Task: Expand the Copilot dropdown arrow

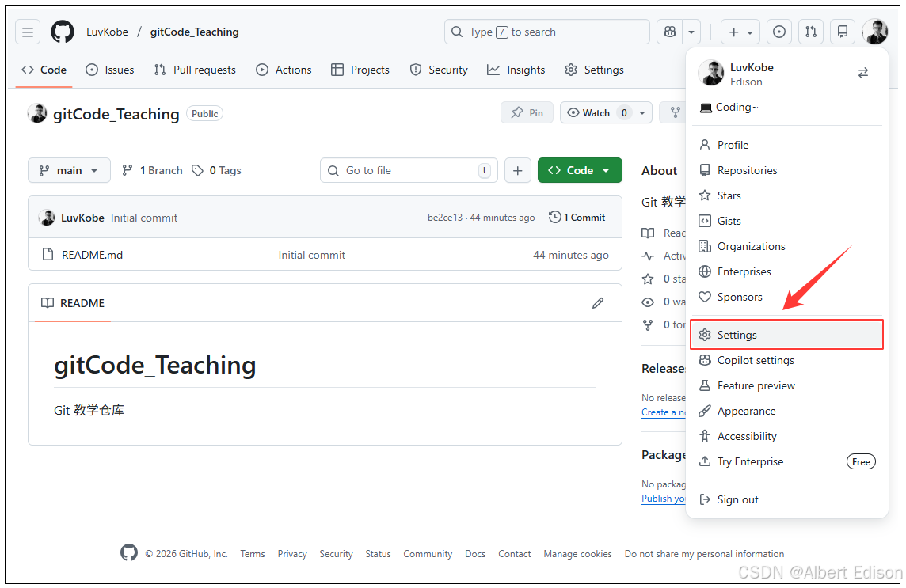Action: click(x=691, y=32)
